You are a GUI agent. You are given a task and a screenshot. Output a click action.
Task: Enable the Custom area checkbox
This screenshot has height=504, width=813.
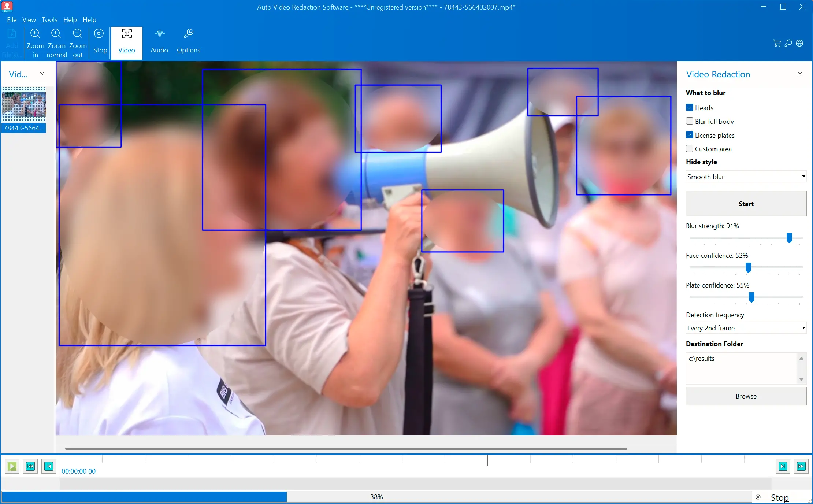690,149
